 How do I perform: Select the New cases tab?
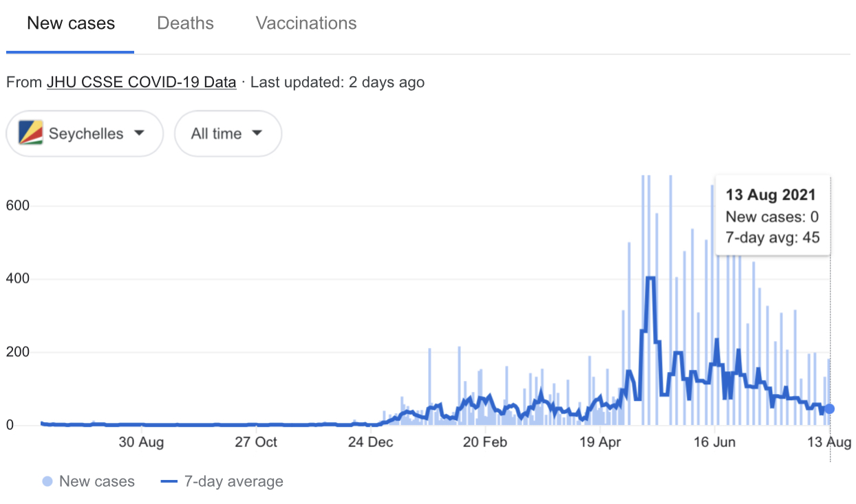point(71,23)
